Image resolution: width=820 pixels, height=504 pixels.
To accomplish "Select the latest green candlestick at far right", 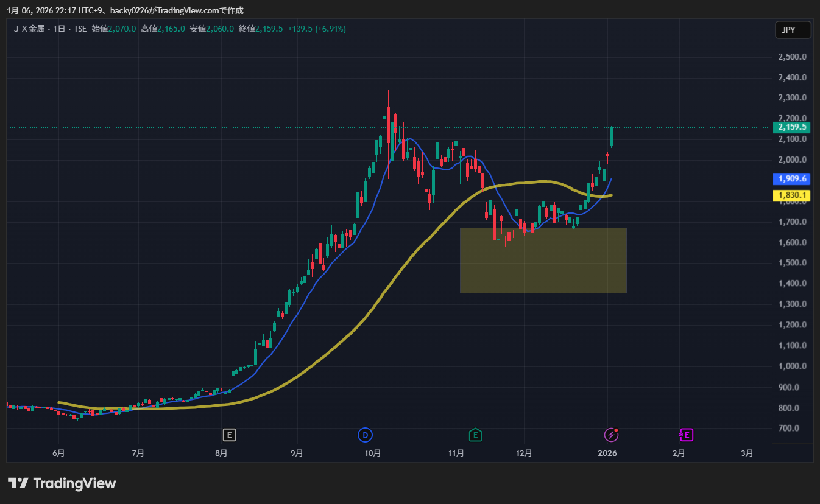I will [x=611, y=137].
